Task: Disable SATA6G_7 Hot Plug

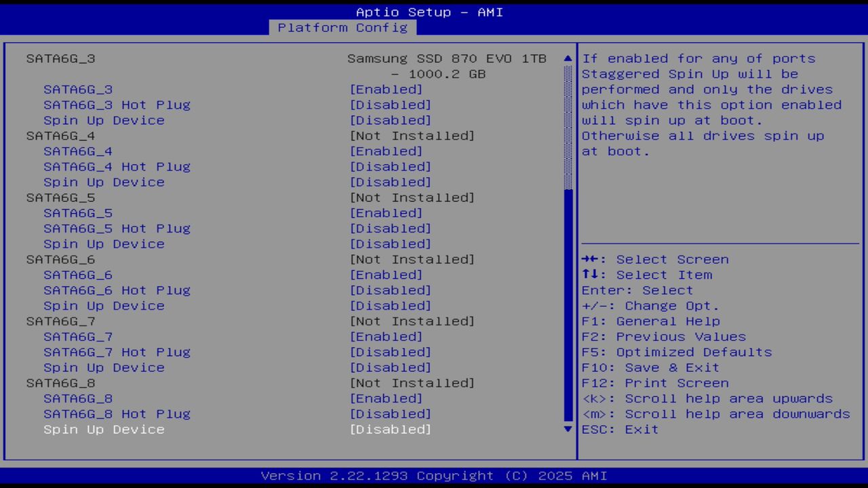Action: click(117, 352)
